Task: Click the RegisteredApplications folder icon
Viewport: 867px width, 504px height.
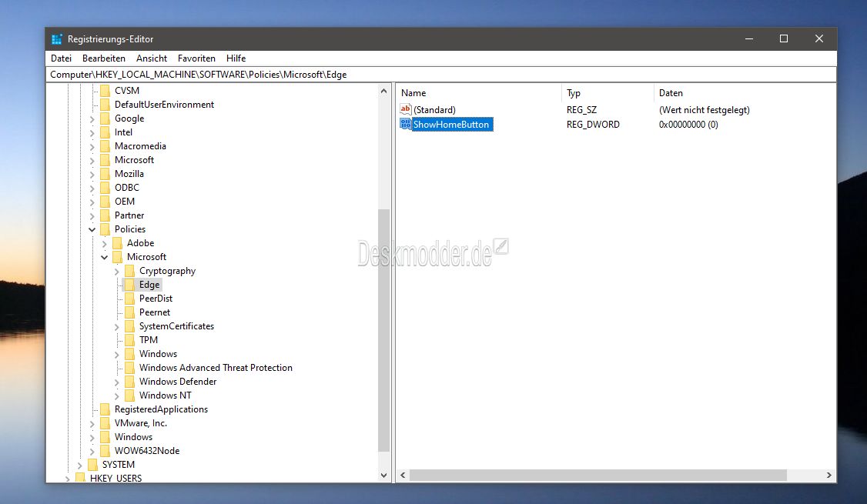Action: coord(105,409)
